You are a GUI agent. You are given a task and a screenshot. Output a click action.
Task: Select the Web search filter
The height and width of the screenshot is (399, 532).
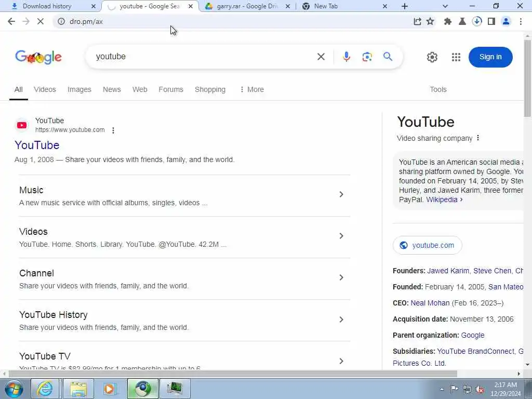140,89
